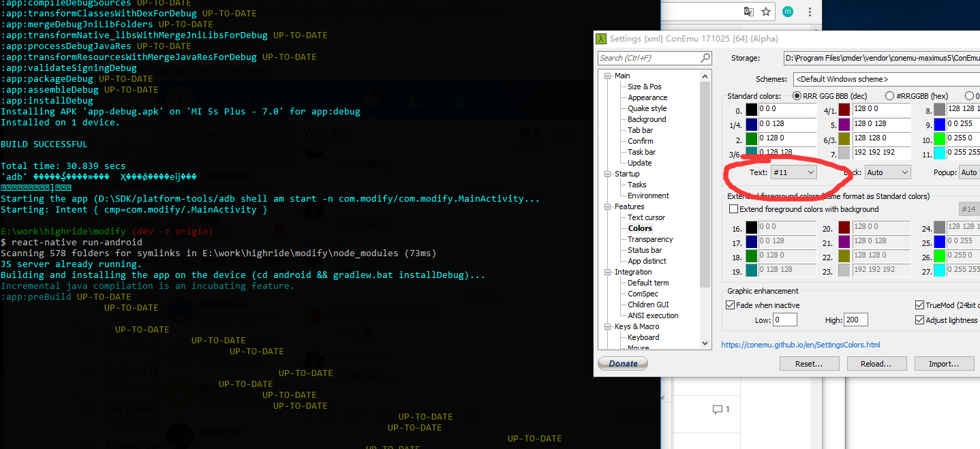This screenshot has height=449, width=980.
Task: Open Tasks settings page
Action: click(637, 185)
